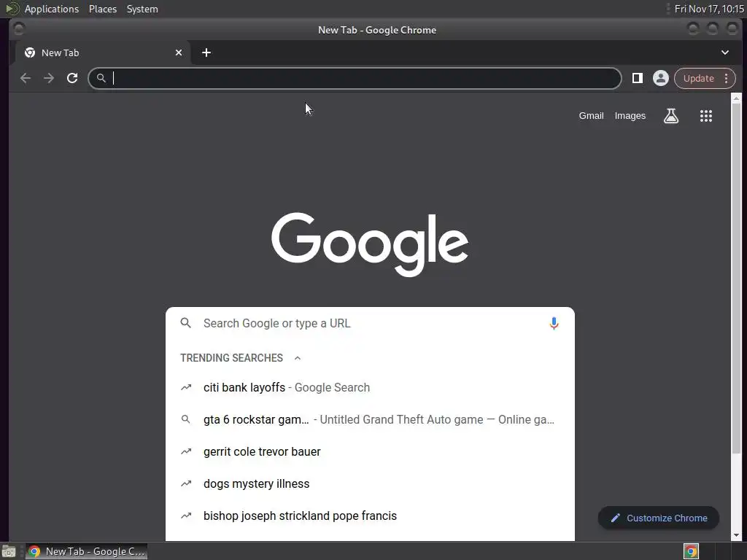Start voice search with microphone icon
The height and width of the screenshot is (560, 747).
pyautogui.click(x=554, y=323)
